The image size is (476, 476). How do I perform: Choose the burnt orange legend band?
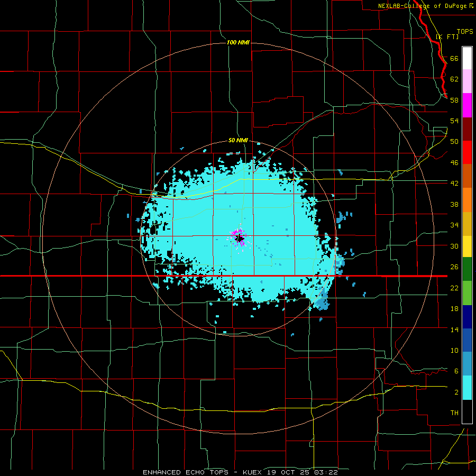[x=467, y=176]
